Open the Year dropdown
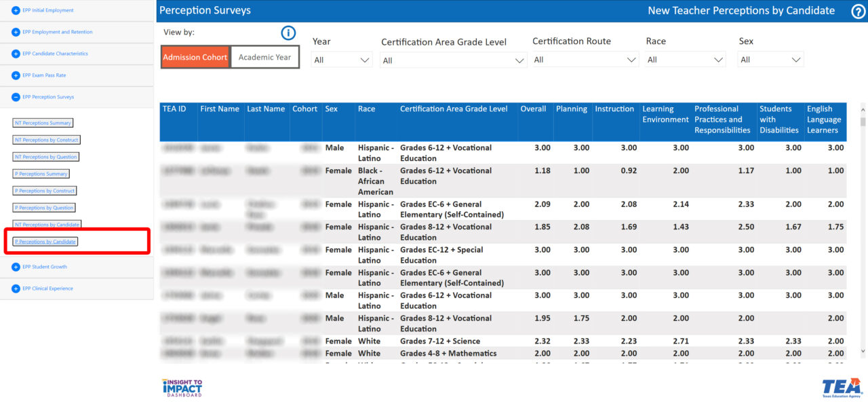The height and width of the screenshot is (406, 868). (x=342, y=60)
